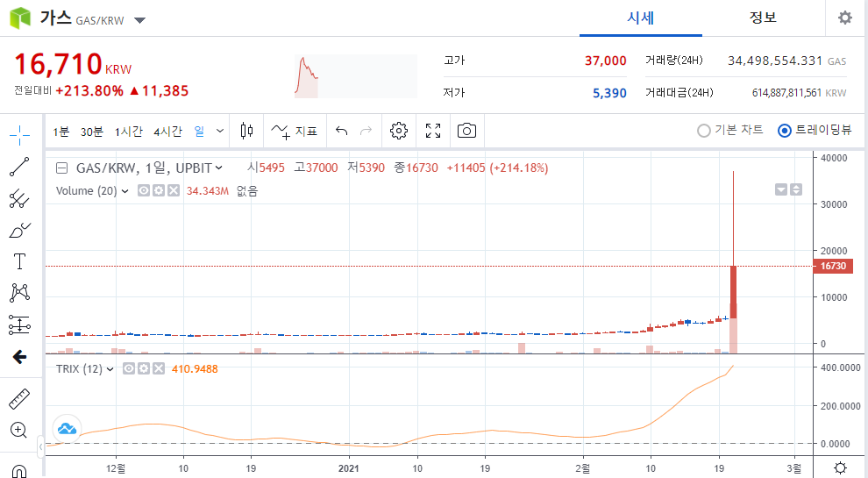The height and width of the screenshot is (478, 868).
Task: Take a chart snapshot with camera icon
Action: (x=466, y=131)
